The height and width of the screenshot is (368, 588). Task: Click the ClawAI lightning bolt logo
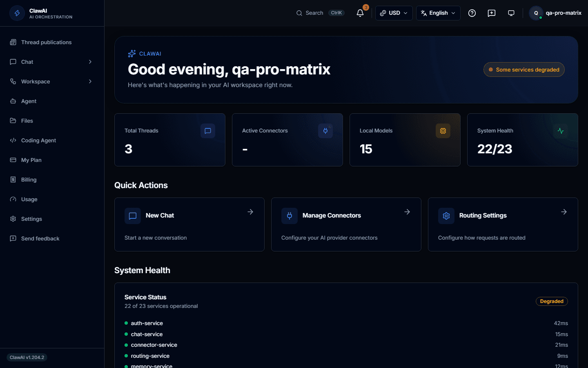coord(17,13)
